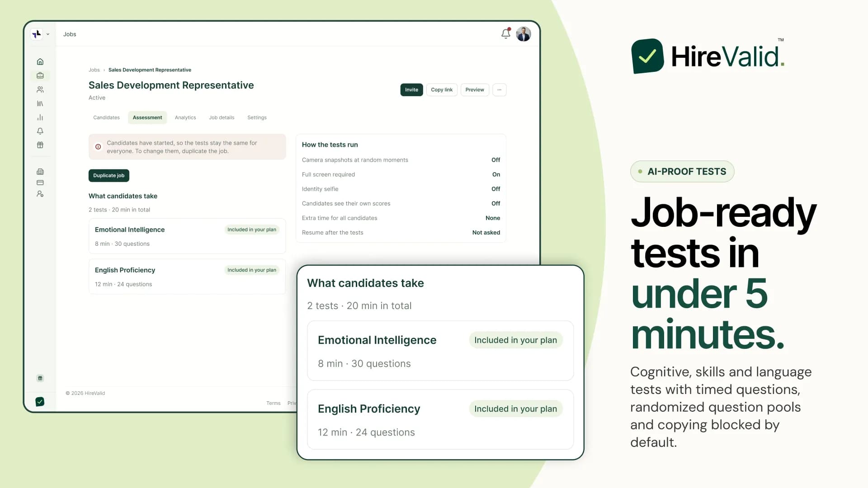Open the test library books icon
This screenshot has height=488, width=868.
click(40, 103)
